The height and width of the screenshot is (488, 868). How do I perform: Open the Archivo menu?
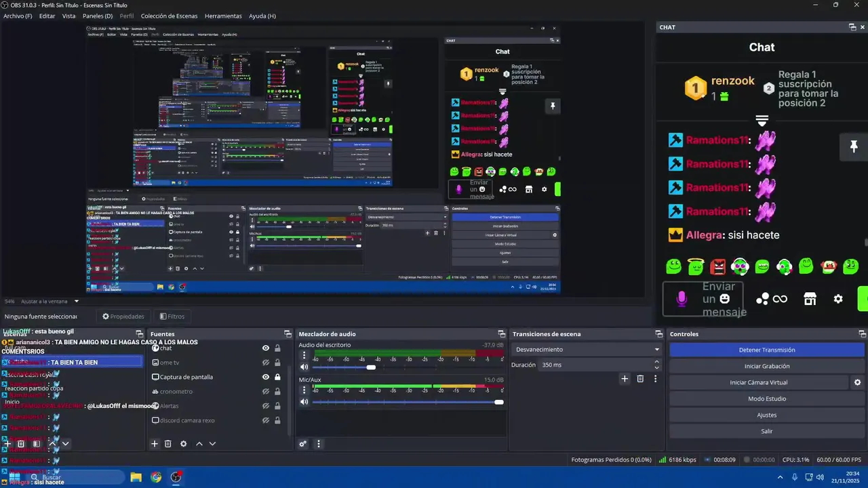(x=18, y=16)
